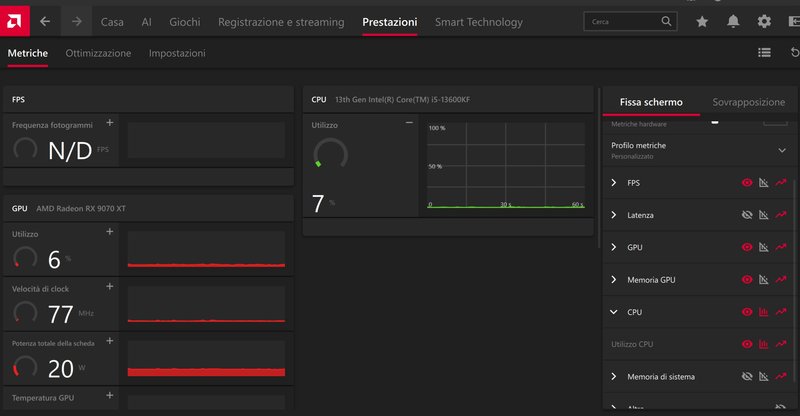
Task: Expand Temperatura GPU with plus icon
Action: pyautogui.click(x=110, y=396)
